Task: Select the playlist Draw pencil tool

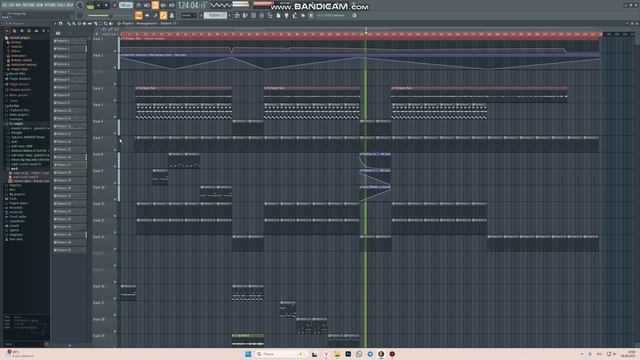Action: click(x=69, y=24)
